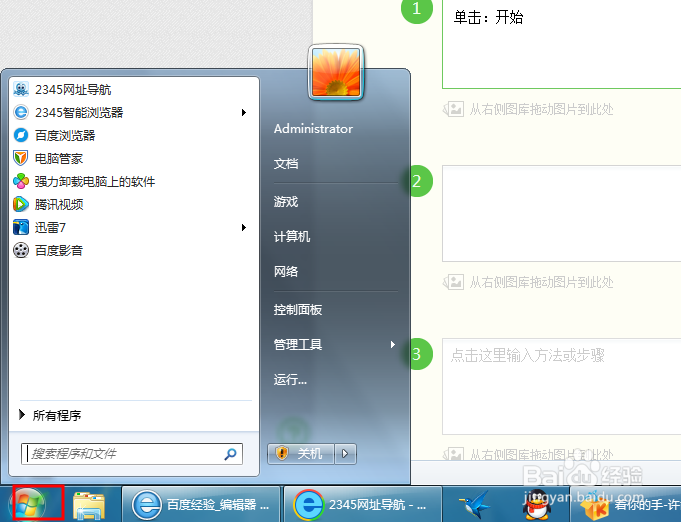Click the empty step 2 text box
681x522 pixels.
pyautogui.click(x=562, y=213)
